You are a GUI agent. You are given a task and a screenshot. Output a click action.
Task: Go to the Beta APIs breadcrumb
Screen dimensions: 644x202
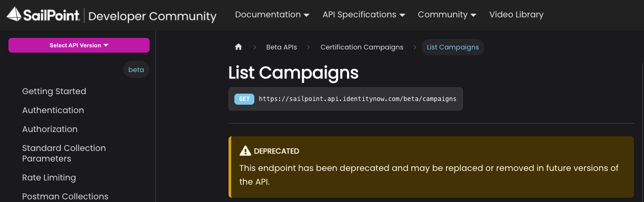pyautogui.click(x=281, y=47)
